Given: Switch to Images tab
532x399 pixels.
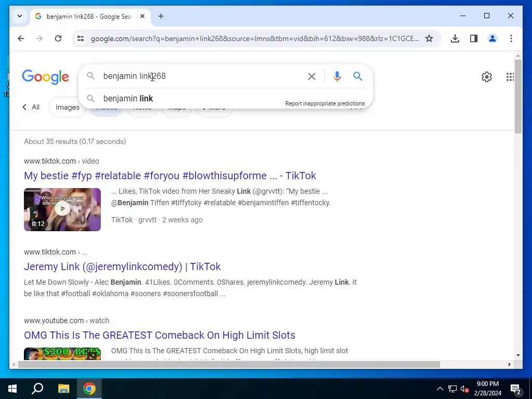Looking at the screenshot, I should click(68, 107).
